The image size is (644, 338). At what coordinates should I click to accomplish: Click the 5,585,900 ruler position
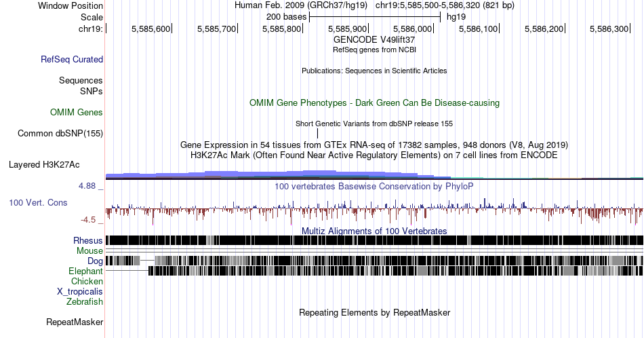[348, 29]
